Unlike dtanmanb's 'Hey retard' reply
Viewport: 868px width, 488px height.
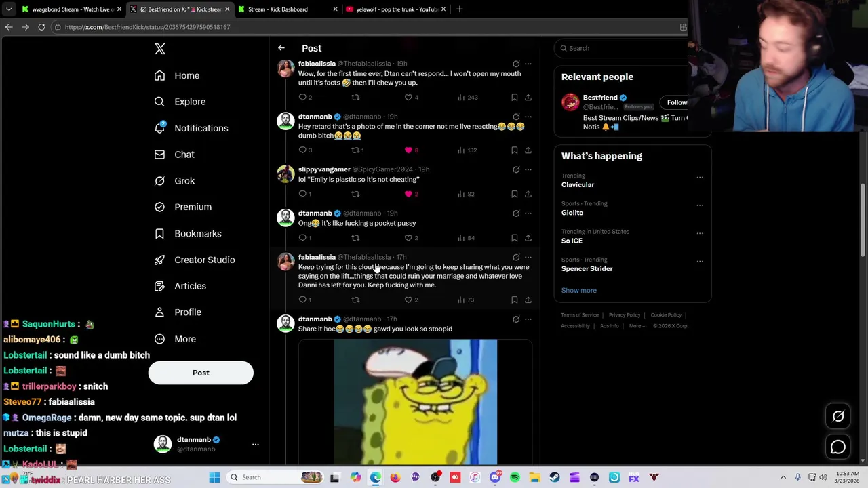[408, 150]
